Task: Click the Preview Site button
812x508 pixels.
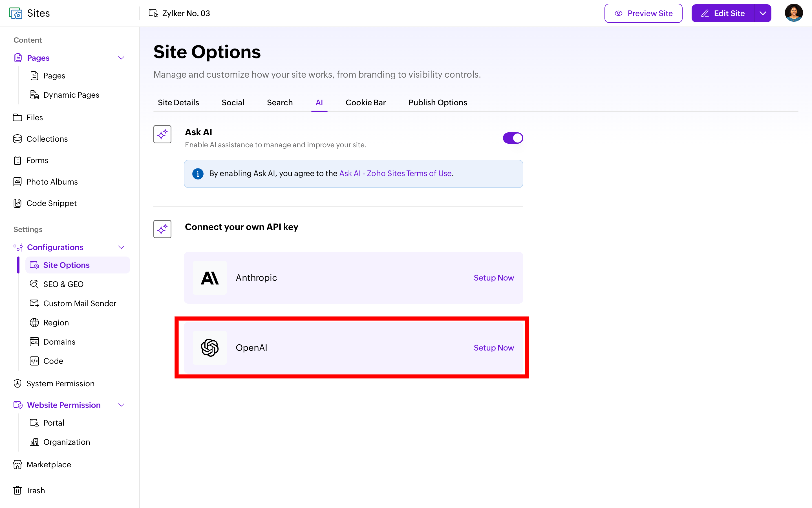Action: click(643, 13)
